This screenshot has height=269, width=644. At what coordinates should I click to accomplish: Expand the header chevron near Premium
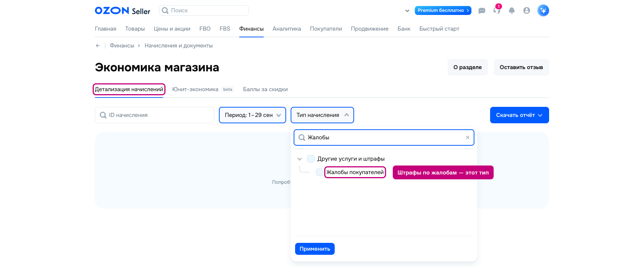407,11
